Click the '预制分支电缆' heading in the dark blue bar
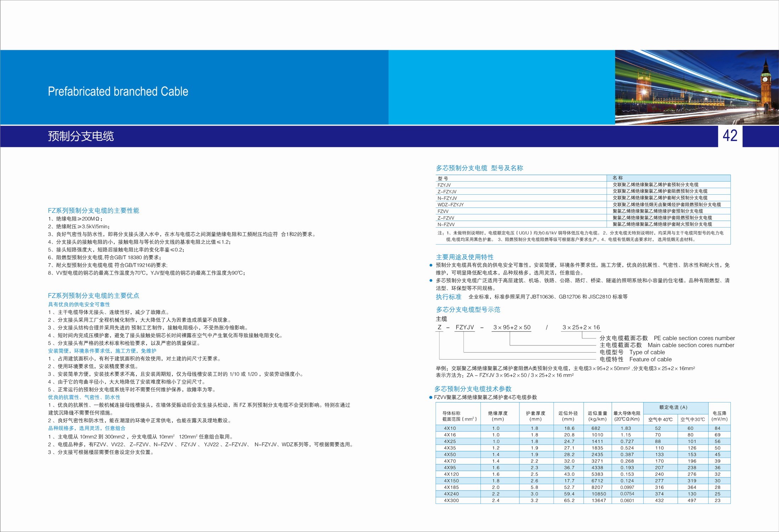779x532 pixels. [x=81, y=136]
